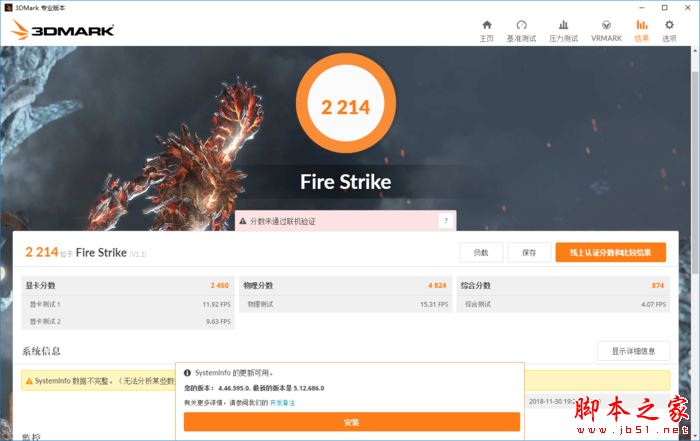Click the SystemInfo incomplete data warning icon
The image size is (700, 441).
pos(29,381)
